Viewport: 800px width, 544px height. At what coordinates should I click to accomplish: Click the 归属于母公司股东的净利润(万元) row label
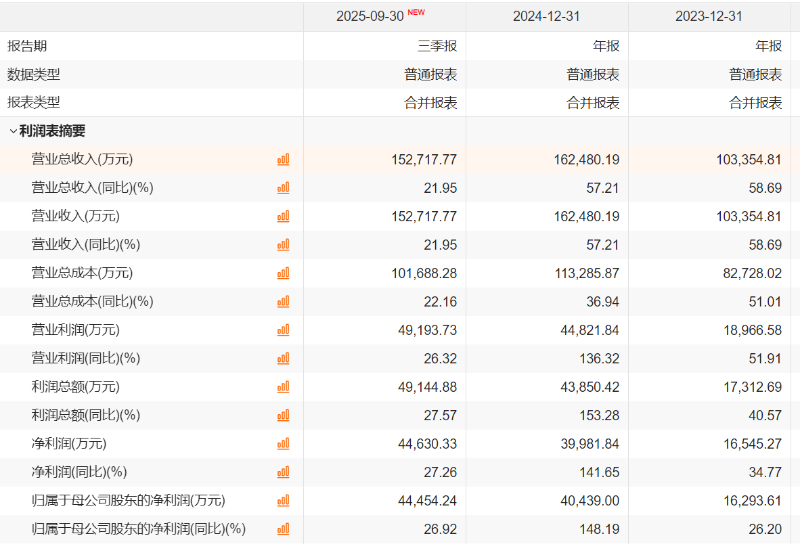coord(129,500)
